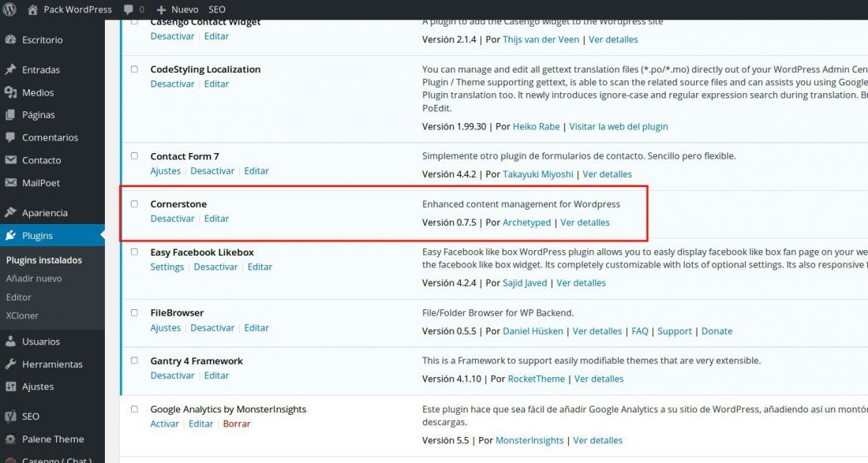Viewport: 868px width, 463px height.
Task: Click the Usuarios person icon
Action: 10,342
